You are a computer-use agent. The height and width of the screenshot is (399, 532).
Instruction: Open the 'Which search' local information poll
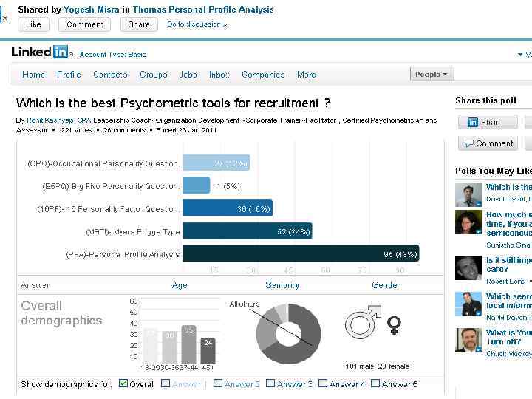pos(509,301)
